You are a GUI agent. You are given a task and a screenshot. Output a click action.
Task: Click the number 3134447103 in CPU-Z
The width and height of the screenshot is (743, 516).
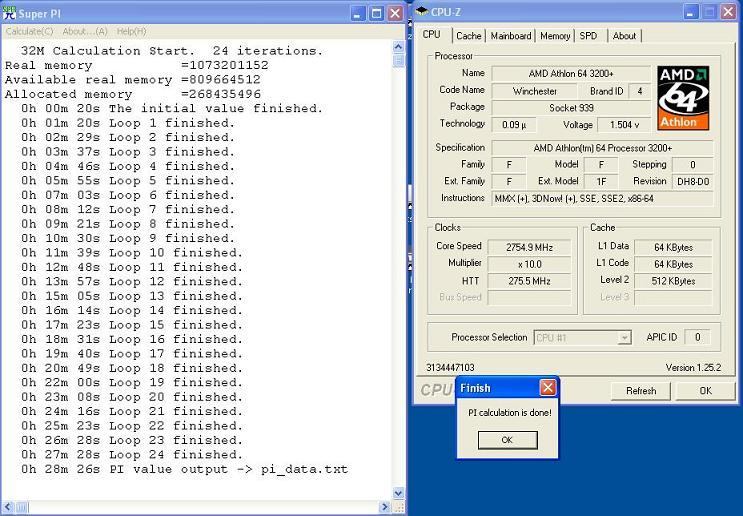450,368
